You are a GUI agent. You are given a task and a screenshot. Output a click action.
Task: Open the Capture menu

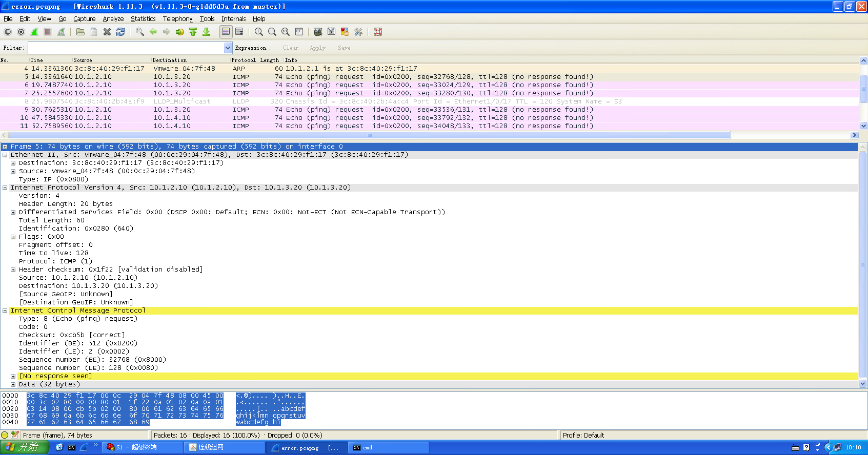coord(85,19)
